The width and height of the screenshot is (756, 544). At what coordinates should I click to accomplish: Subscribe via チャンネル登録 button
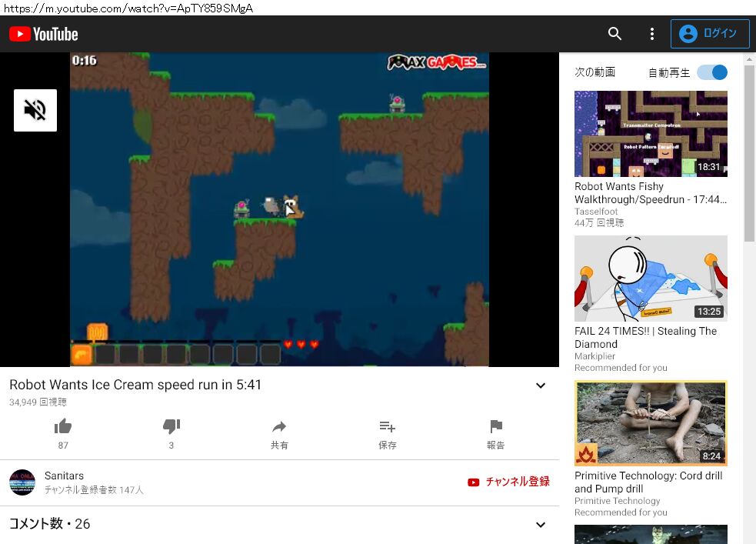[508, 482]
